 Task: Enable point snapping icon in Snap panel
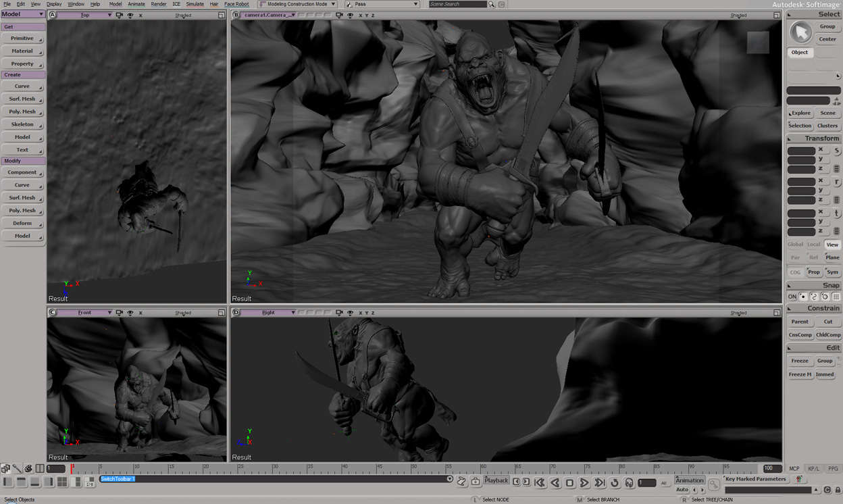803,297
